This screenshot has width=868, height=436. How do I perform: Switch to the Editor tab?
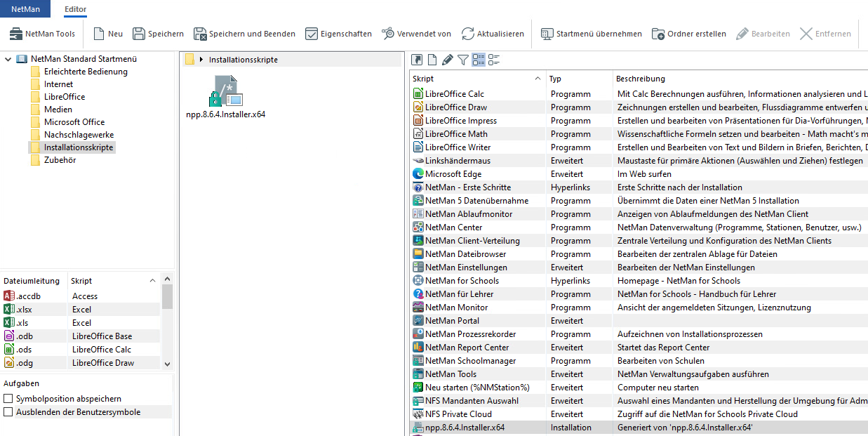[75, 9]
